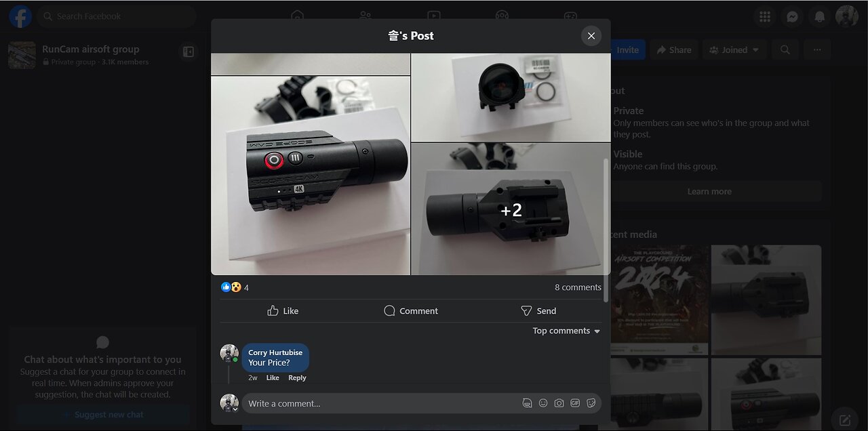Add a GIF to the comment
The image size is (868, 431).
(x=575, y=403)
